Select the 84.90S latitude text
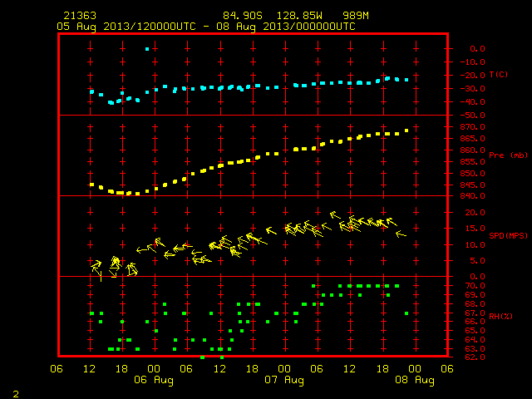Image resolution: width=532 pixels, height=399 pixels. click(x=243, y=16)
